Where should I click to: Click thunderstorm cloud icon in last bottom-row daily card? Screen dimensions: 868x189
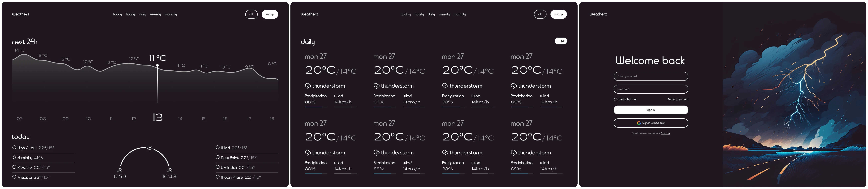coord(514,153)
